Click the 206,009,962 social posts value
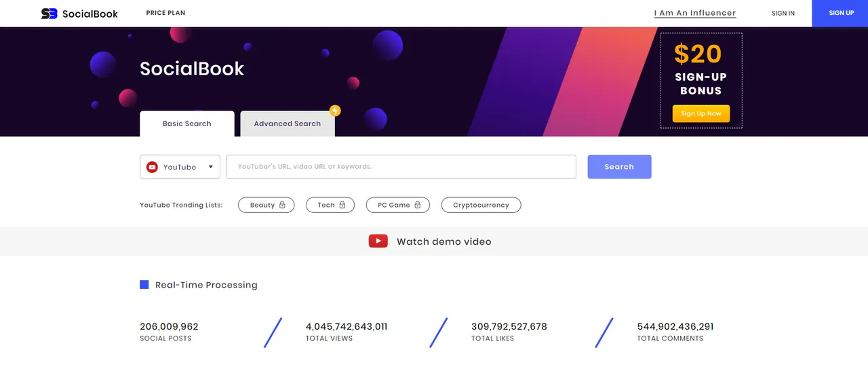The image size is (868, 375). [169, 326]
